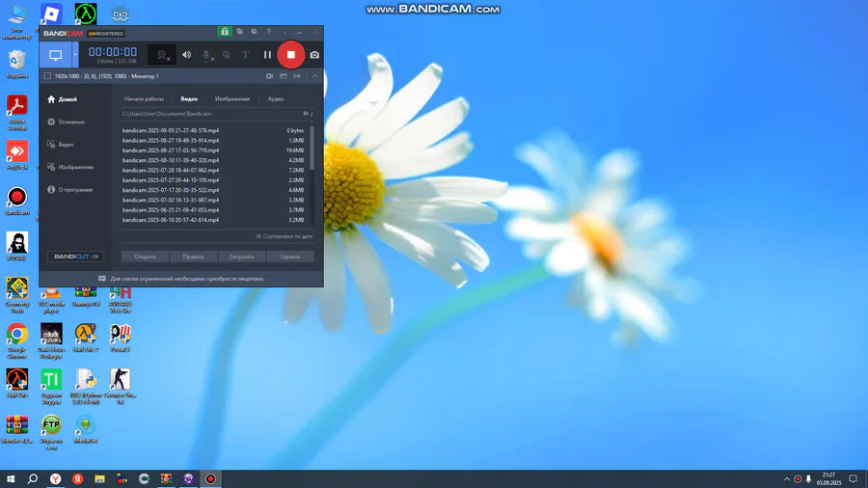The image size is (868, 488).
Task: Open the Видео sidebar section
Action: click(x=61, y=145)
